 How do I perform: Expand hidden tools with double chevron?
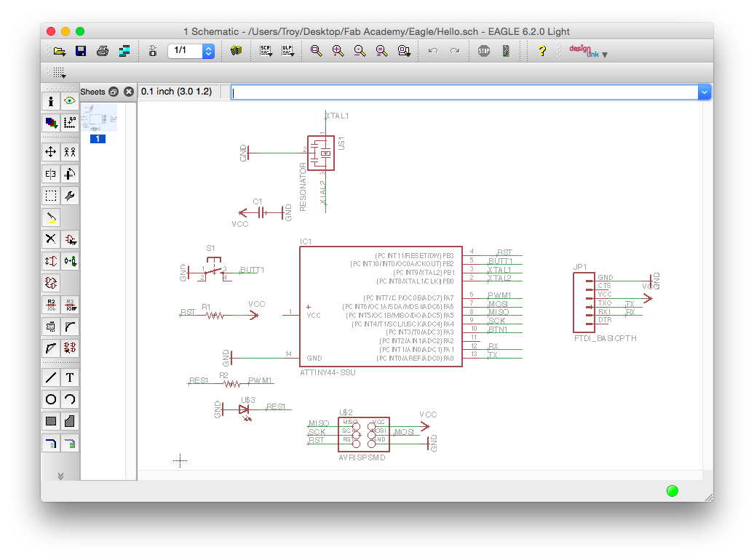(x=60, y=476)
